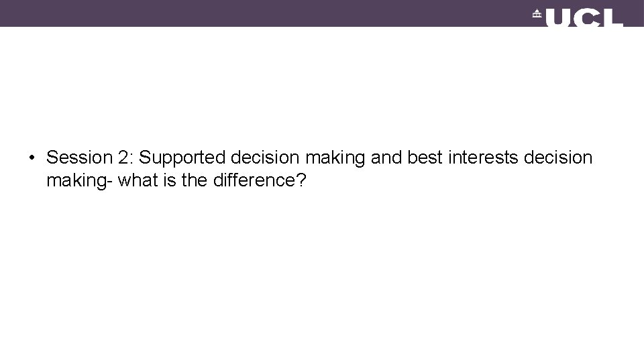Click the word "best" in the bullet
This screenshot has width=644, height=362.
pyautogui.click(x=425, y=158)
